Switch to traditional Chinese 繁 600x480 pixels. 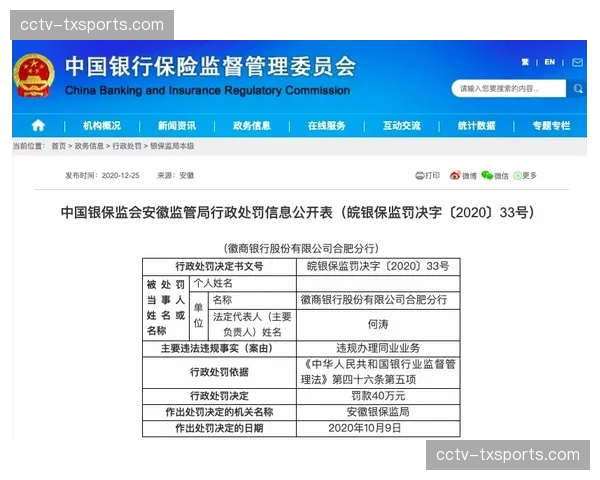coord(525,62)
